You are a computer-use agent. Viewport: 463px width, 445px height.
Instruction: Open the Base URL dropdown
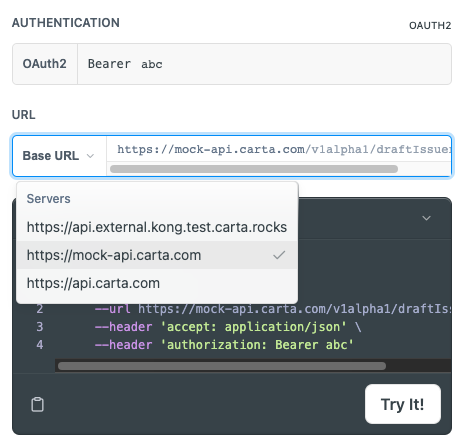59,156
